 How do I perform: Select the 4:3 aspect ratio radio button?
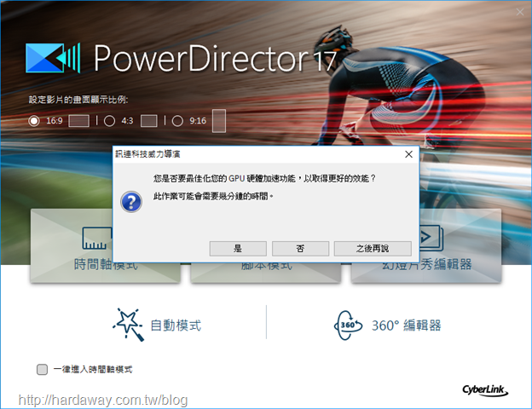[x=109, y=121]
